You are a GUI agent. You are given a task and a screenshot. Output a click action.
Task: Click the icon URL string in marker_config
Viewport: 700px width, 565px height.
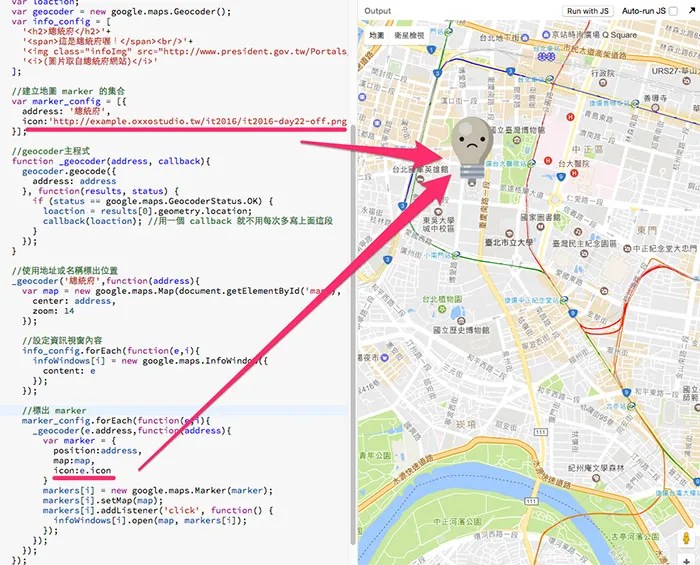[x=198, y=121]
